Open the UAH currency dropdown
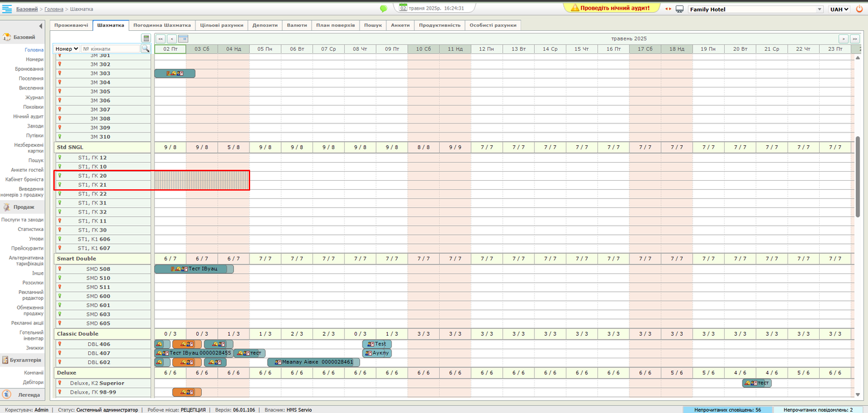 point(839,10)
